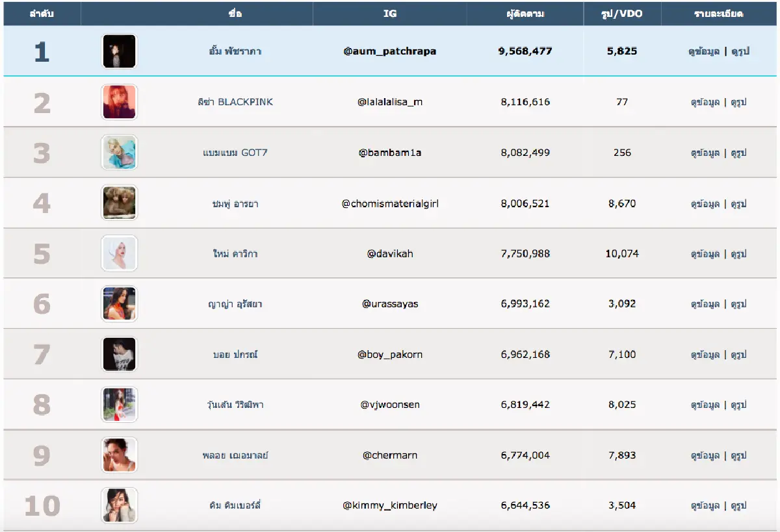Click the avatar next to @bambam1a
The height and width of the screenshot is (532, 780).
(x=119, y=153)
